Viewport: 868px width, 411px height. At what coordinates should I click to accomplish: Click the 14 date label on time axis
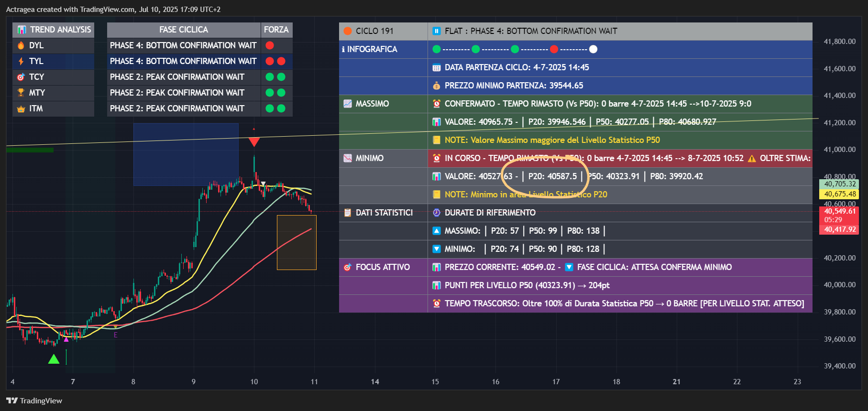coord(375,382)
